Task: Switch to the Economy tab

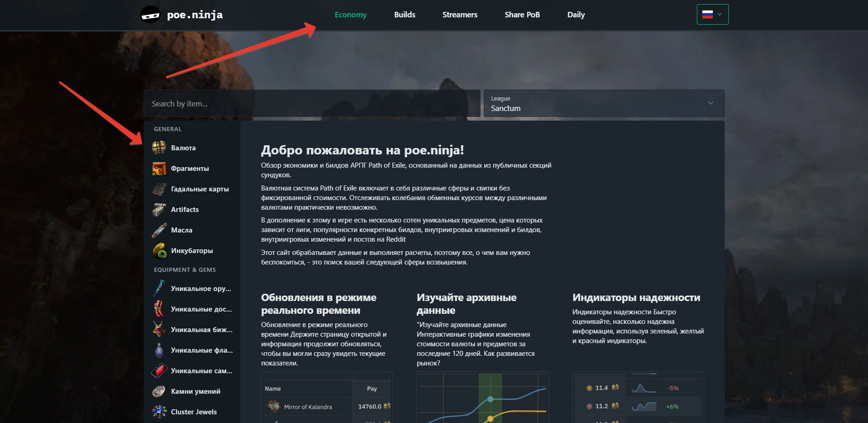Action: coord(350,15)
